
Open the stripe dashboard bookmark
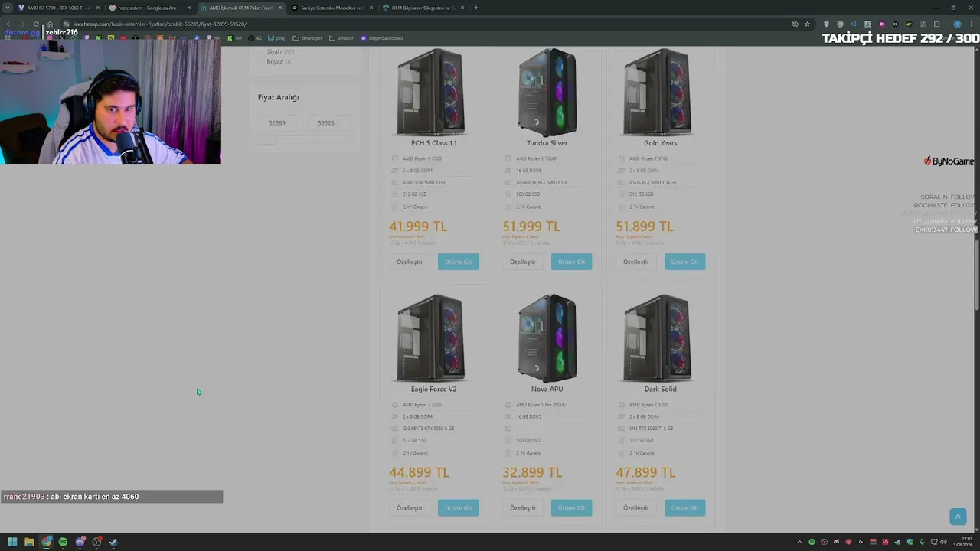coord(381,38)
